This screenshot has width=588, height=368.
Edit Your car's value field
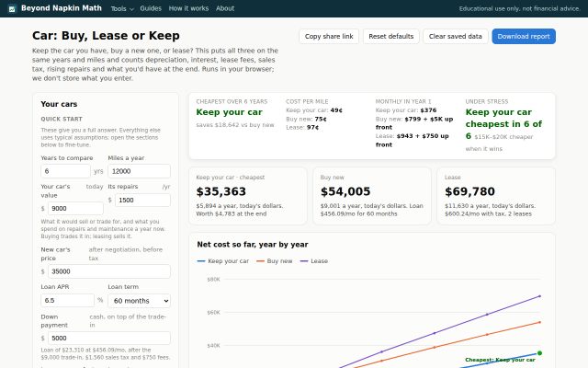coord(75,209)
